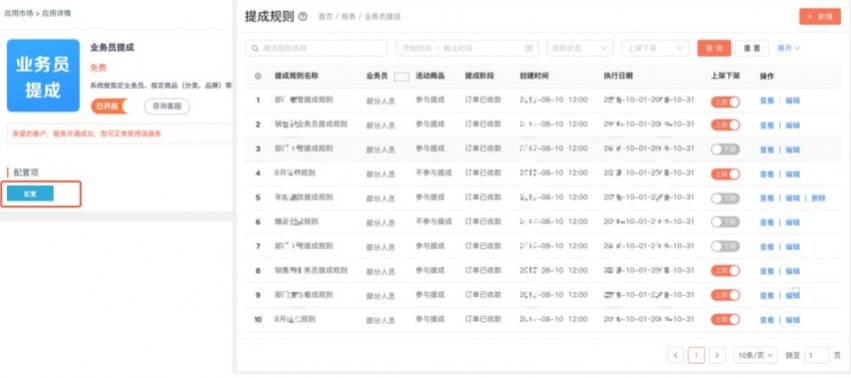Click the 咨询客服 button
Viewport: 851px width, 378px height.
point(167,106)
